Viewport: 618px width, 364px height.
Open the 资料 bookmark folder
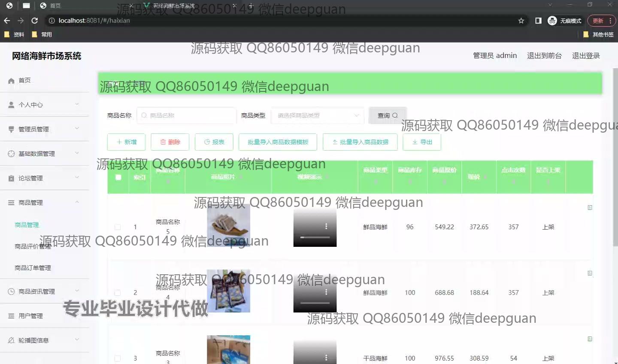click(14, 34)
